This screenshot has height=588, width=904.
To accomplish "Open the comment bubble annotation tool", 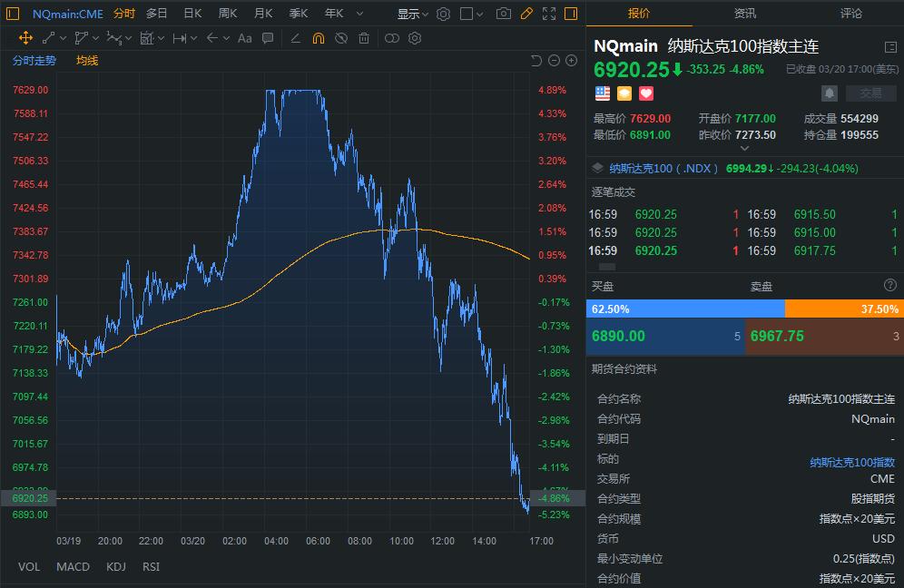I will tap(268, 38).
